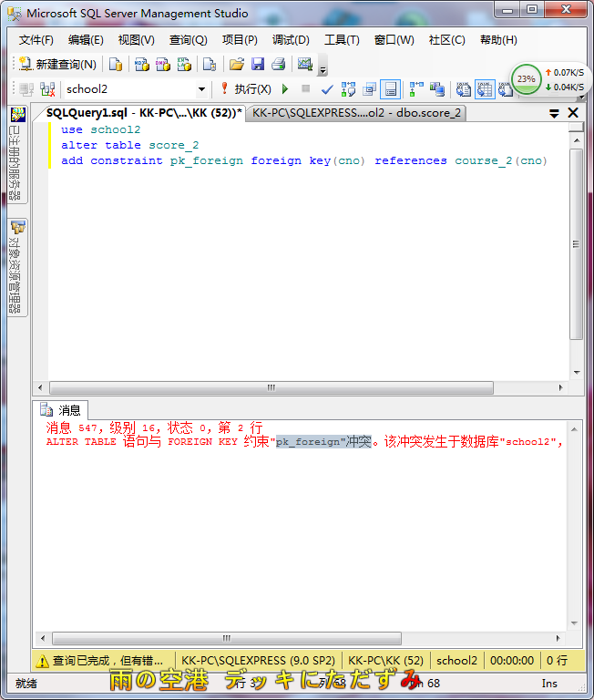
Task: Click the network speed 23% circle widget
Action: [527, 79]
